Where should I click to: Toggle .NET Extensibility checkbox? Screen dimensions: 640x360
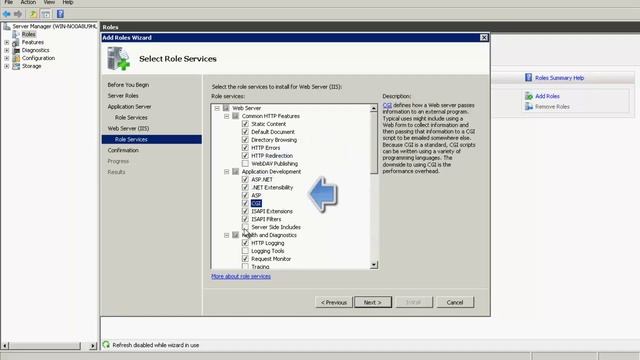tap(245, 187)
